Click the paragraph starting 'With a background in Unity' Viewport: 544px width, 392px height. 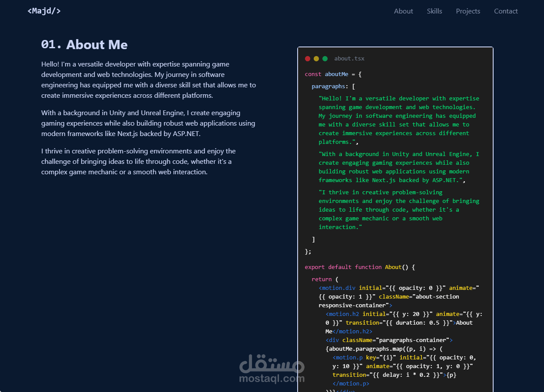[148, 123]
